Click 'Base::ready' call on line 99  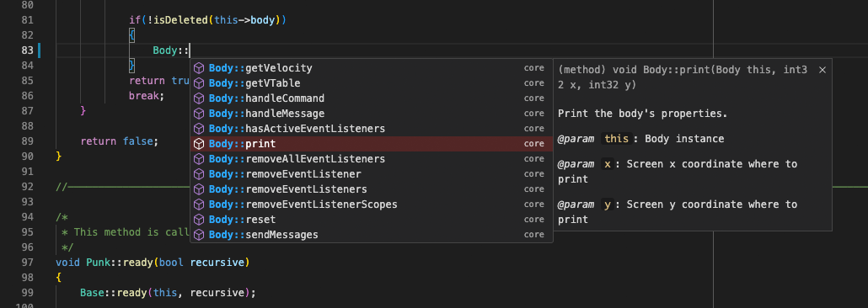(x=114, y=293)
